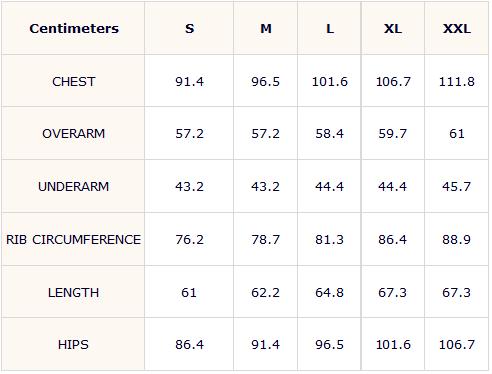The height and width of the screenshot is (374, 492).
Task: Select the M size column header
Action: point(266,29)
